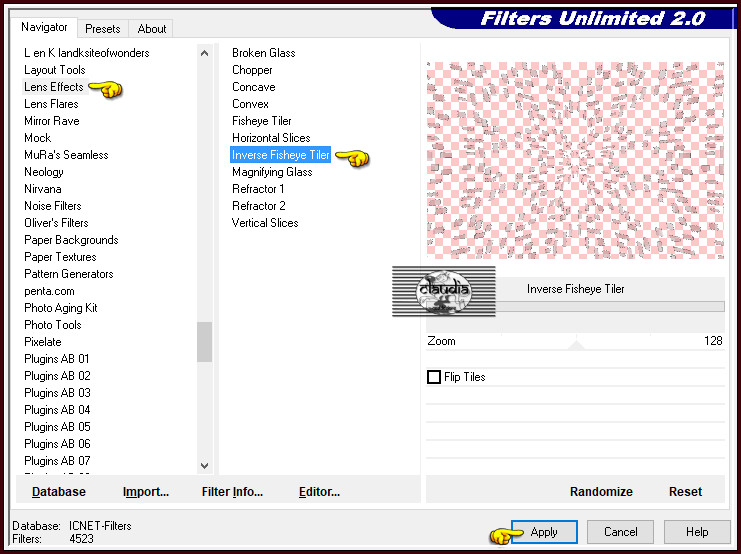Select Plugins AB 06 category
Viewport: 741px width, 554px height.
(x=57, y=444)
